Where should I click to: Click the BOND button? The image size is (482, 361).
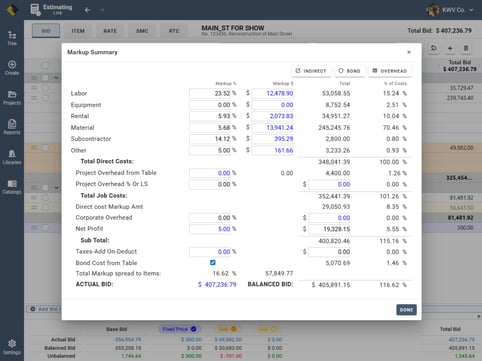(x=349, y=71)
